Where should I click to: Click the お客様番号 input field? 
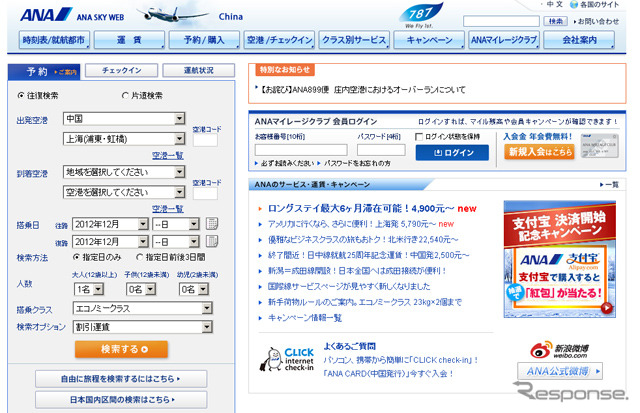coord(301,150)
